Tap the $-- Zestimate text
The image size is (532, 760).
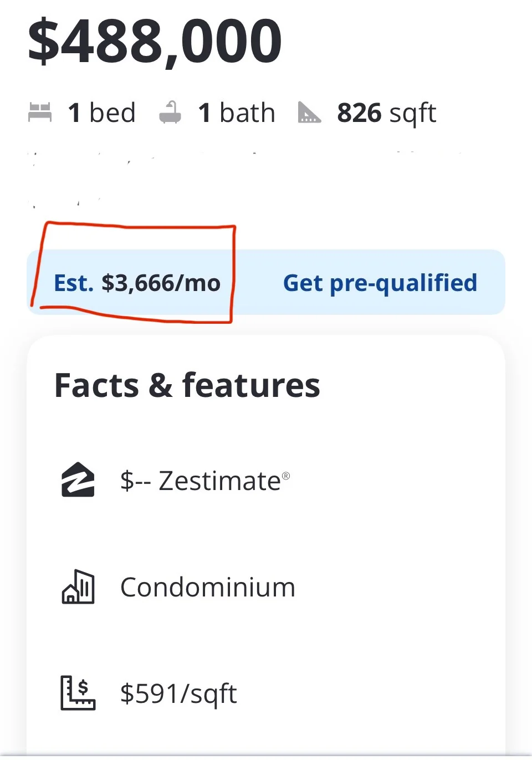click(201, 481)
